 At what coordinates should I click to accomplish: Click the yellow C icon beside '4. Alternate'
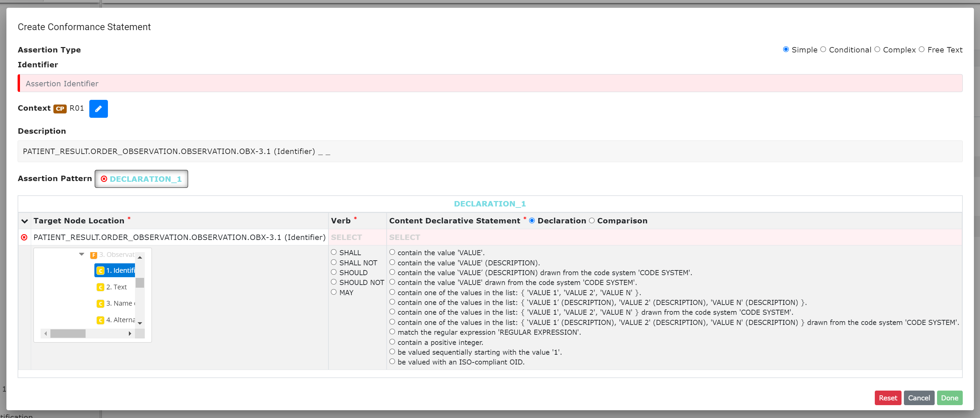(100, 320)
